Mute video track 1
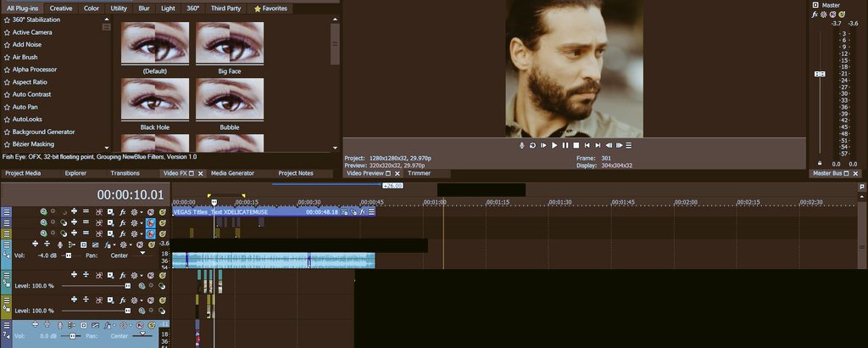 (x=151, y=211)
